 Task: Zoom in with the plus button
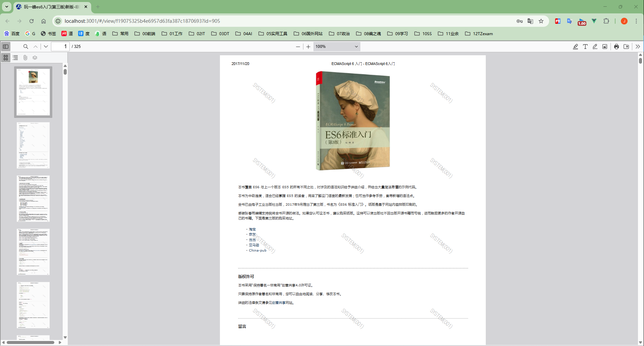(x=308, y=47)
